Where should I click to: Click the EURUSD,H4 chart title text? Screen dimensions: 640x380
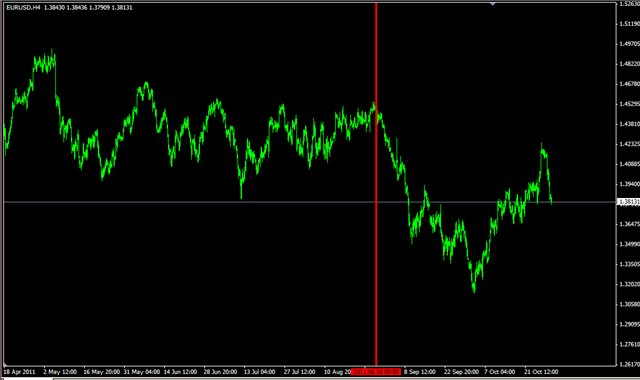click(x=23, y=7)
